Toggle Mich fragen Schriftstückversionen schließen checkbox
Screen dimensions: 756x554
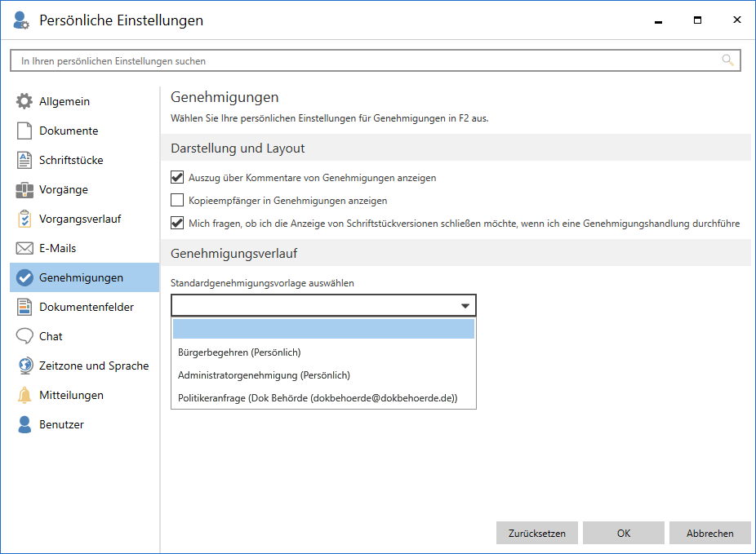tap(177, 223)
